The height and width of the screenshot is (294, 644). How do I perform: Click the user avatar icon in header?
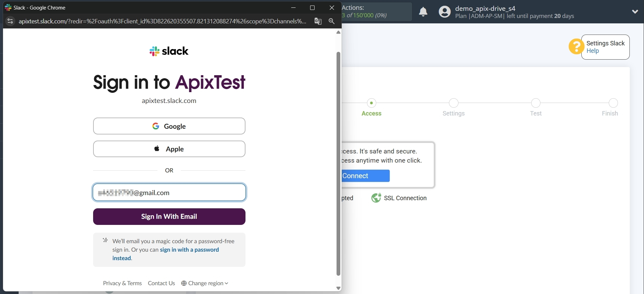(x=445, y=12)
